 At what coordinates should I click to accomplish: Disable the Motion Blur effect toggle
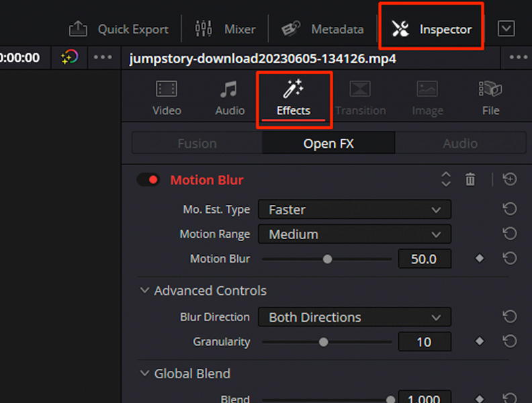pyautogui.click(x=148, y=180)
